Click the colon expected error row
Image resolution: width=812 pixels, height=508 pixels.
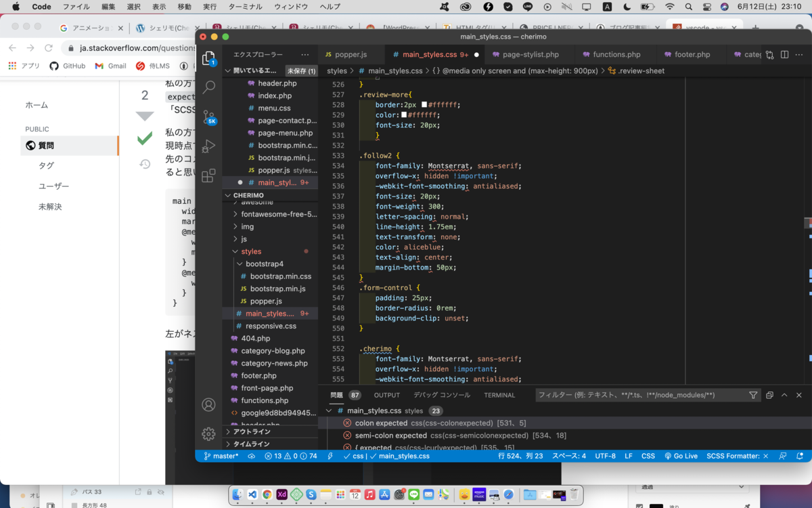564,423
